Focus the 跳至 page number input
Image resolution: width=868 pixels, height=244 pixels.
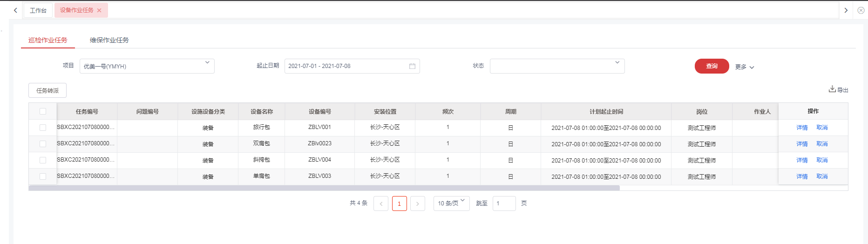point(504,203)
